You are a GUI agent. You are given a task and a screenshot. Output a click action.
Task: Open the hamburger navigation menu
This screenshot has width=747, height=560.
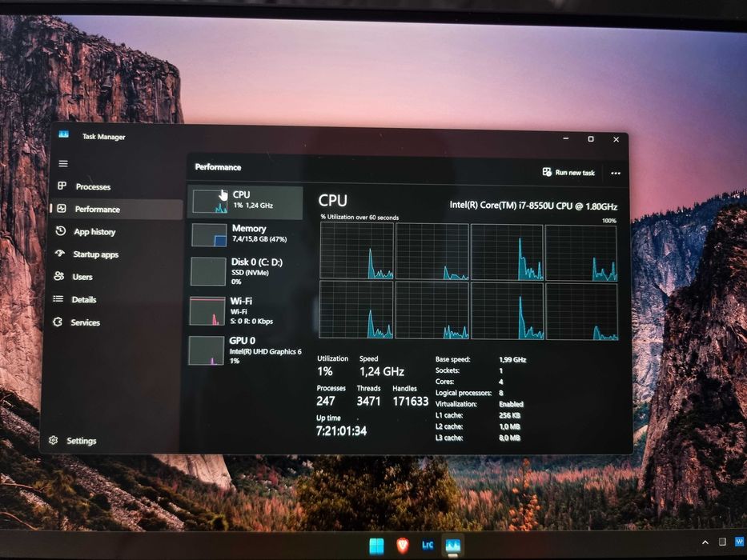coord(63,164)
